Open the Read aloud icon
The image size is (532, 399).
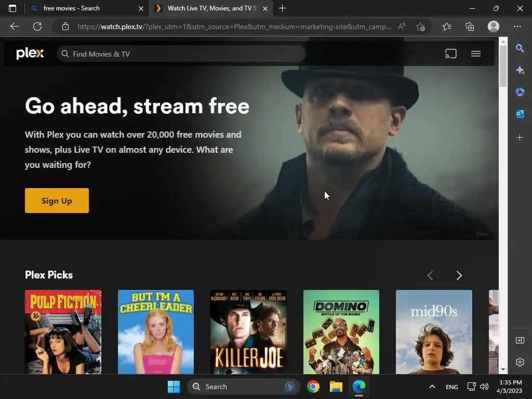click(x=402, y=26)
